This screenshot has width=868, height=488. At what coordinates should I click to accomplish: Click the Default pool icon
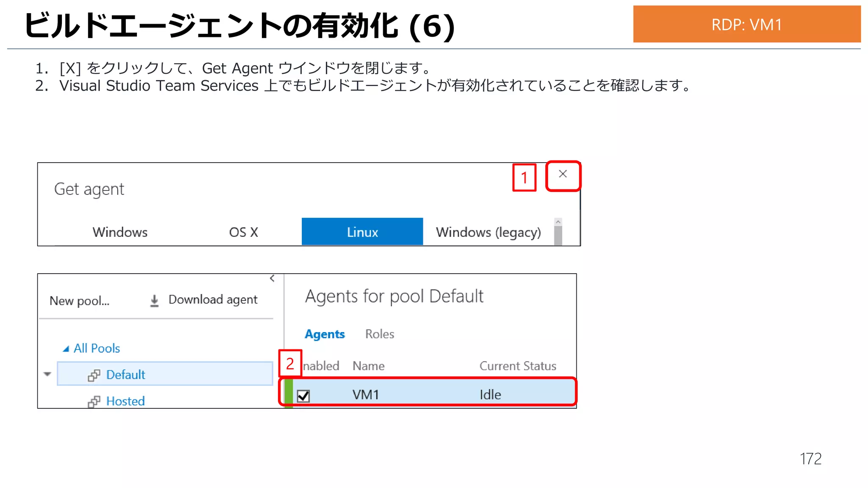(94, 375)
